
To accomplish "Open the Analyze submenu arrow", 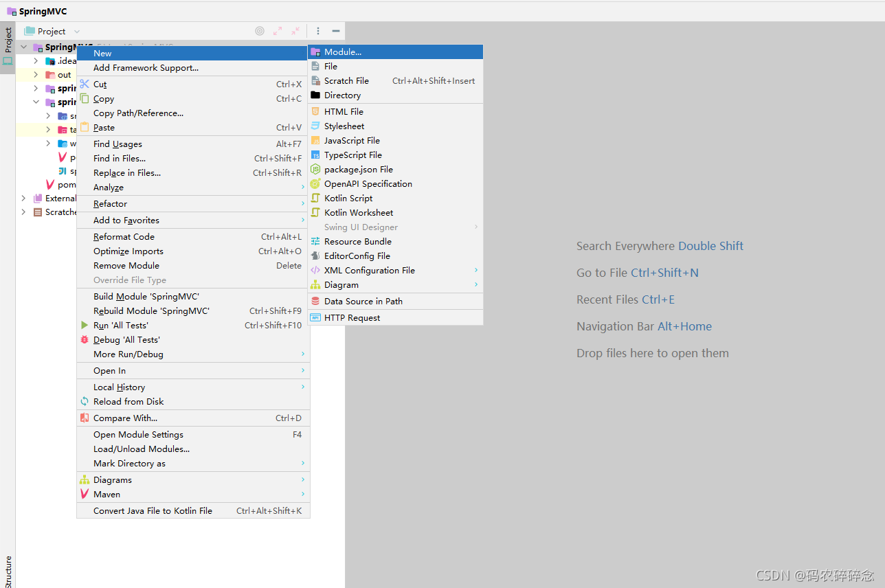I will (302, 187).
